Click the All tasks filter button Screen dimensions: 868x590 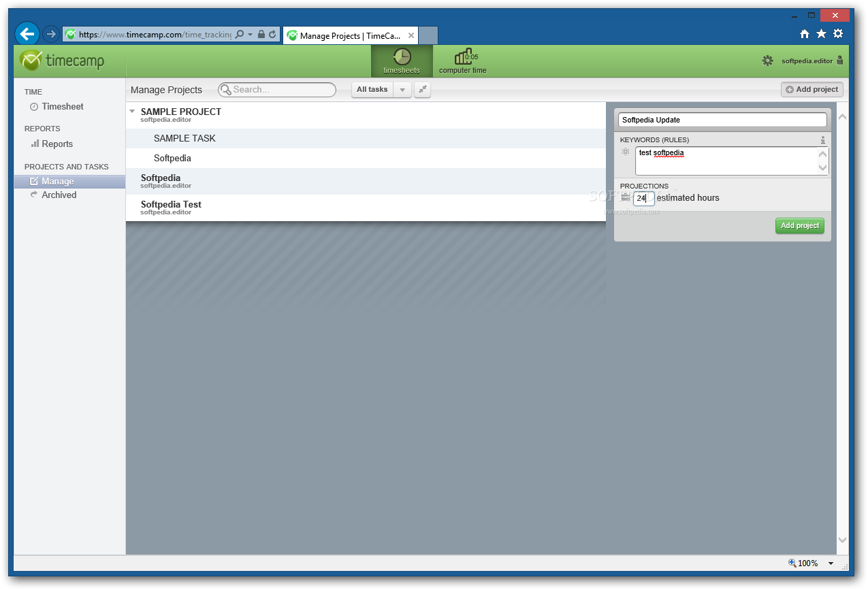(372, 90)
